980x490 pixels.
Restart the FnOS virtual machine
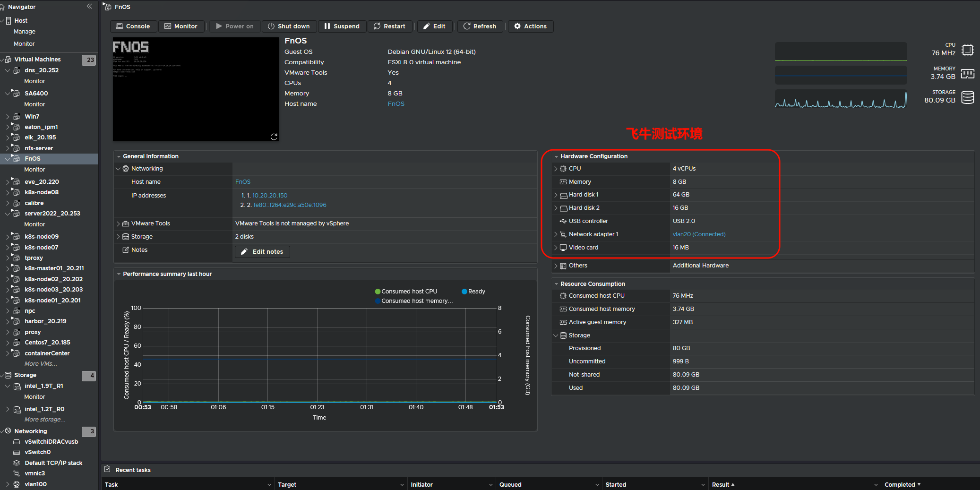(389, 26)
